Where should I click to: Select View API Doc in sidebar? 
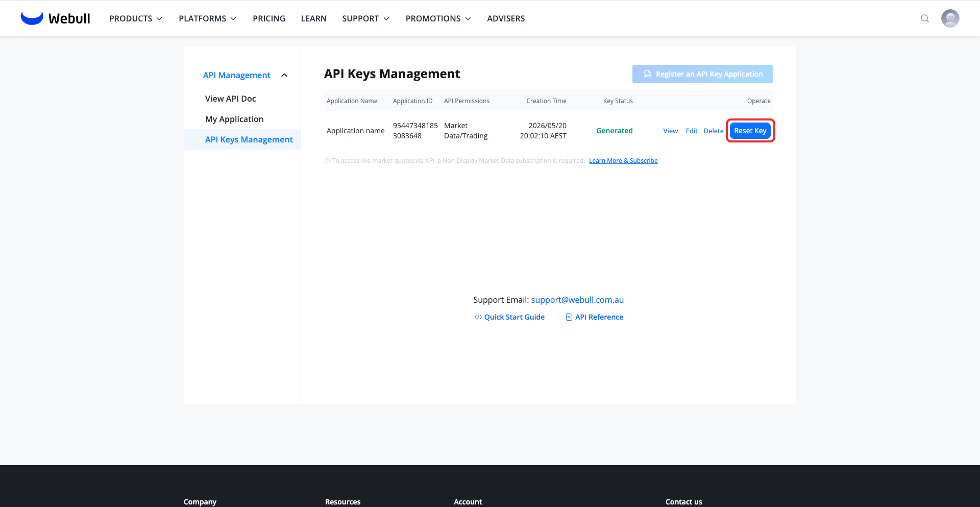coord(231,99)
